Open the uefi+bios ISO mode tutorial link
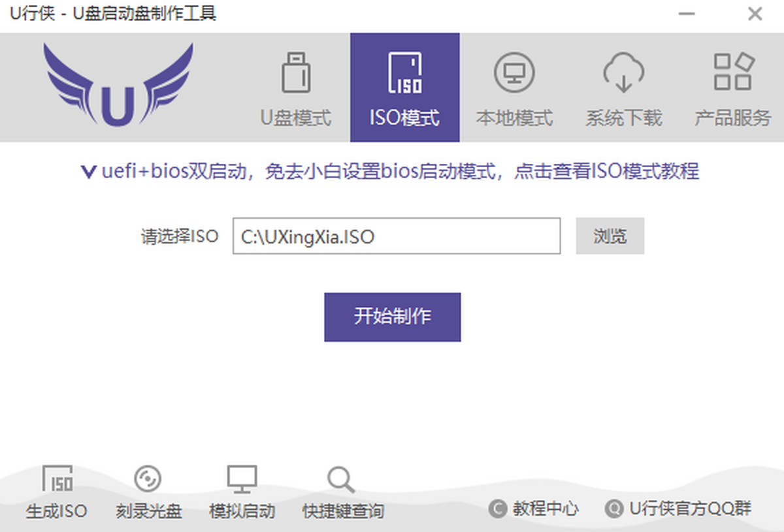Screen dimensions: 784x532 click(400, 172)
